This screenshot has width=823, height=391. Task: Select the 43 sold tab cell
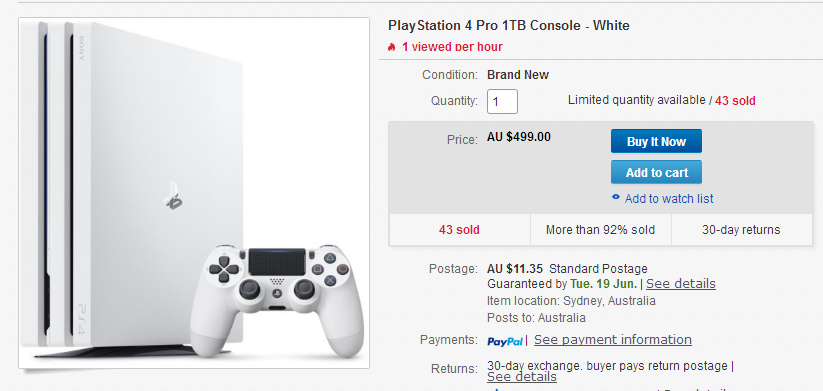(x=459, y=230)
